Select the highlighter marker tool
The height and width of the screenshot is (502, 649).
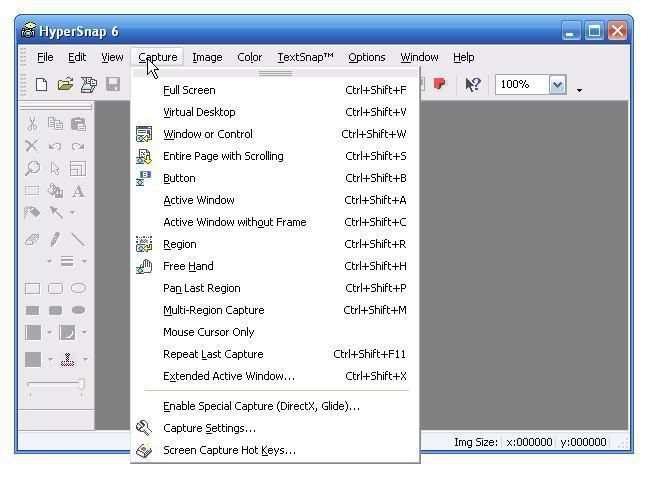pos(32,213)
